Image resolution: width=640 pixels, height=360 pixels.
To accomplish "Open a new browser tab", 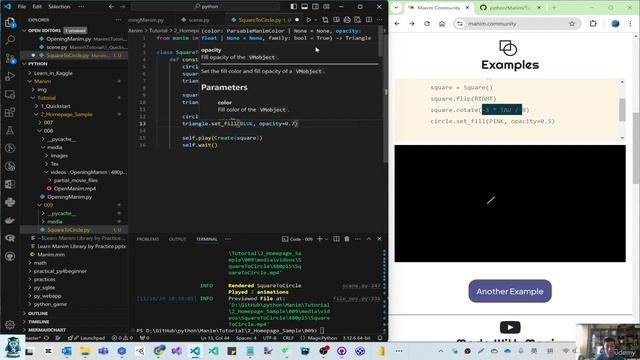I will pos(554,8).
